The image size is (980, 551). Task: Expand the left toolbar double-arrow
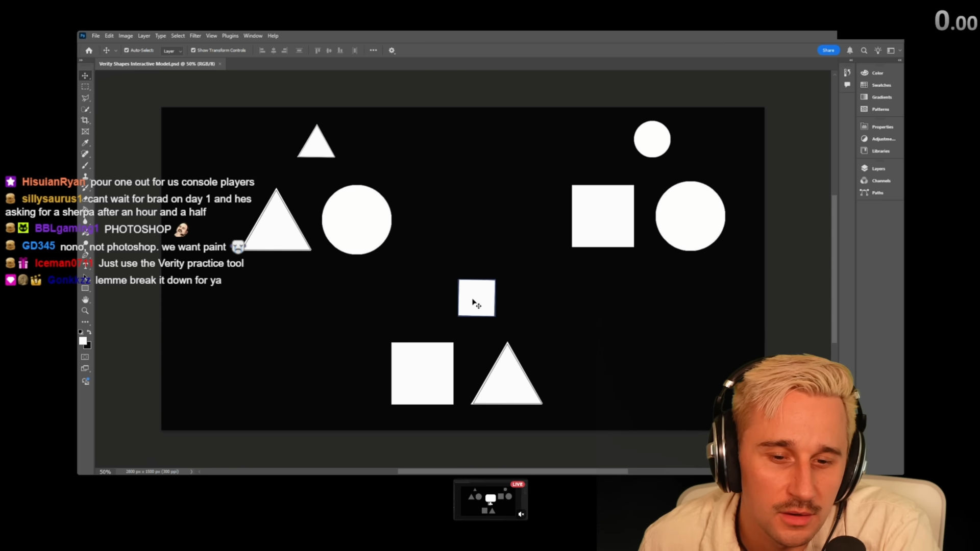(x=81, y=60)
